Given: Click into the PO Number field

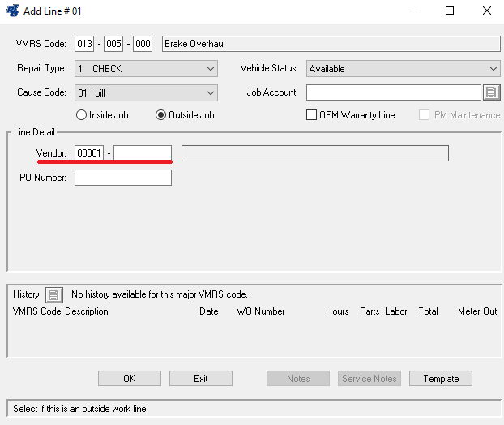Looking at the screenshot, I should coord(123,178).
